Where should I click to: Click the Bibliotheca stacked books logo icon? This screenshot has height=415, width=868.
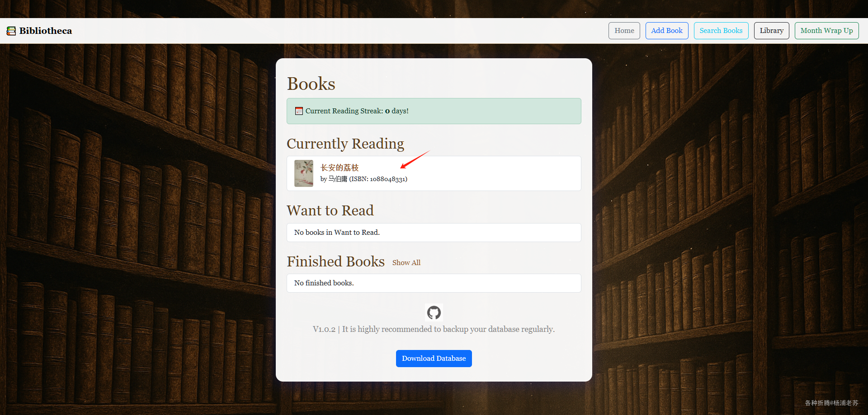(11, 31)
